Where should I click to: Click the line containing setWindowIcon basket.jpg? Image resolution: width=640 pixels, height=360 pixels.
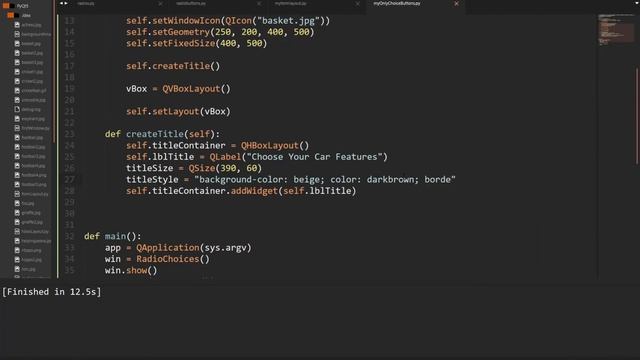tap(228, 20)
